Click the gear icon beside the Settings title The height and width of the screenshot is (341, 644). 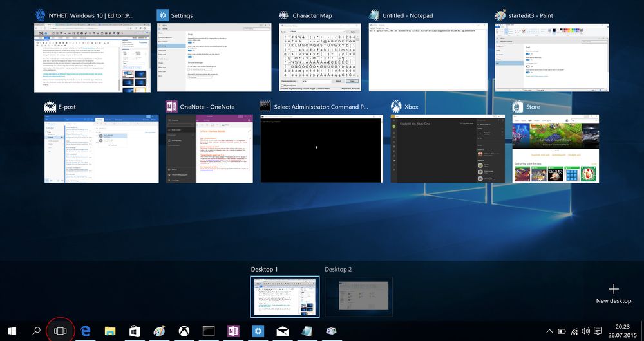tap(163, 15)
